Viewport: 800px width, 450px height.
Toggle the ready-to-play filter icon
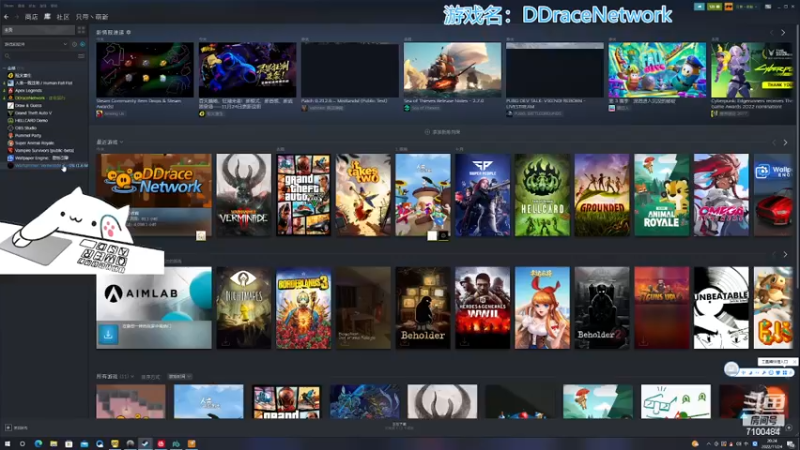(82, 44)
